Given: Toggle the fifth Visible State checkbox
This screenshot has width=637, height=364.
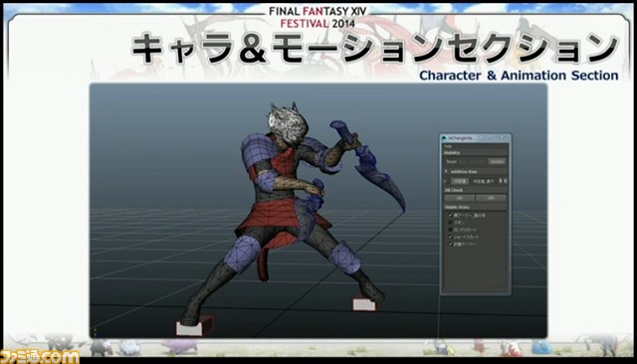Looking at the screenshot, I should pos(451,245).
